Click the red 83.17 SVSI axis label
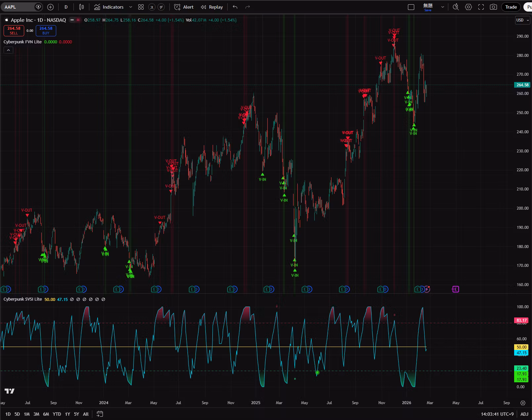 [x=522, y=320]
